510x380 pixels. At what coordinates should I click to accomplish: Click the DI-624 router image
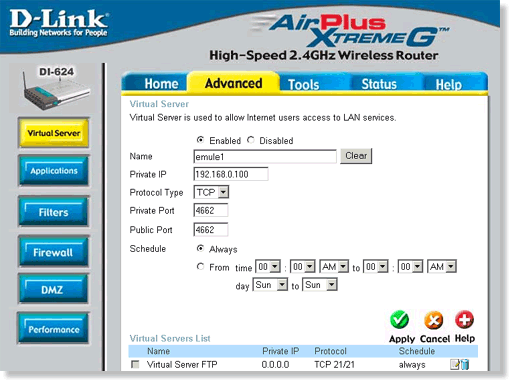click(x=56, y=89)
